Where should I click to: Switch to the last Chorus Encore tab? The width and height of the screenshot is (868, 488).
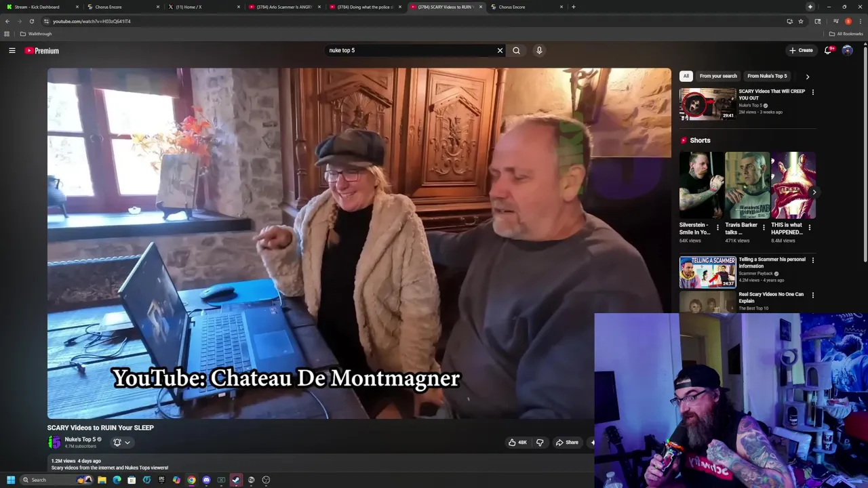(527, 7)
